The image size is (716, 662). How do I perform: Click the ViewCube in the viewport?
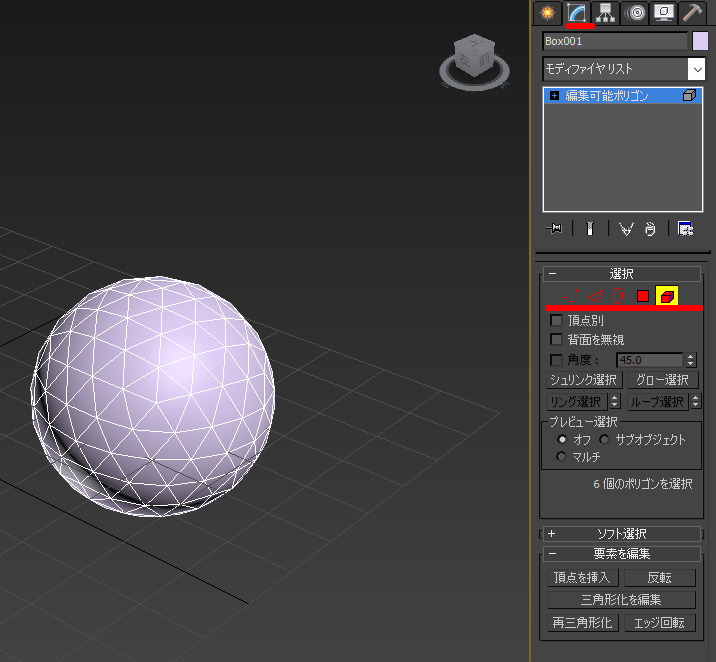tap(473, 58)
